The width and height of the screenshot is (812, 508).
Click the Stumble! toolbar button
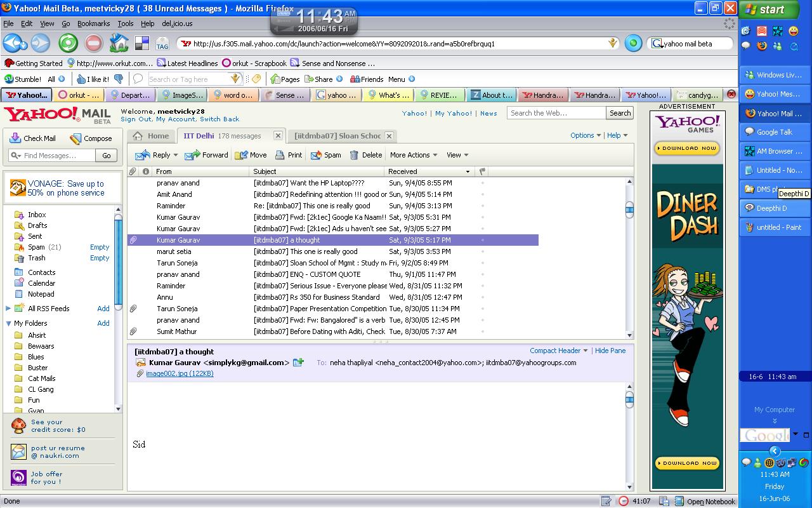point(23,79)
